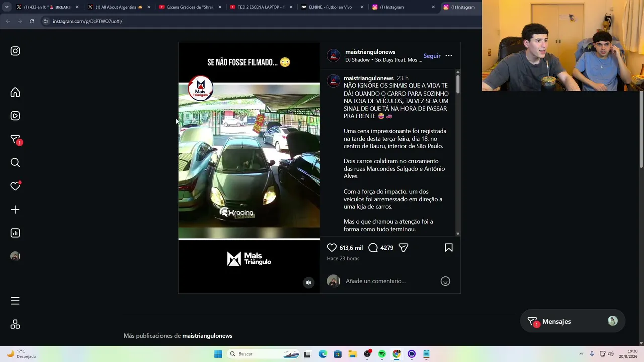Image resolution: width=644 pixels, height=362 pixels.
Task: Open Reels from the sidebar
Action: click(15, 116)
